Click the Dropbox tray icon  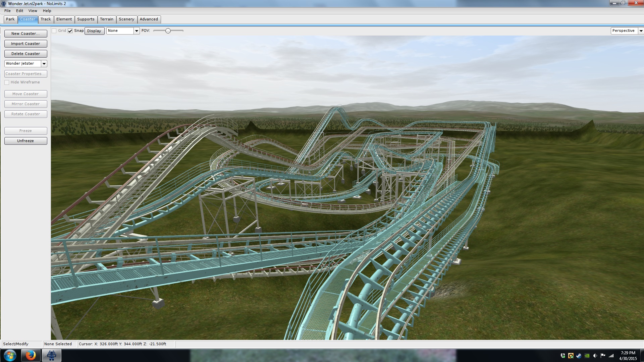coord(563,356)
